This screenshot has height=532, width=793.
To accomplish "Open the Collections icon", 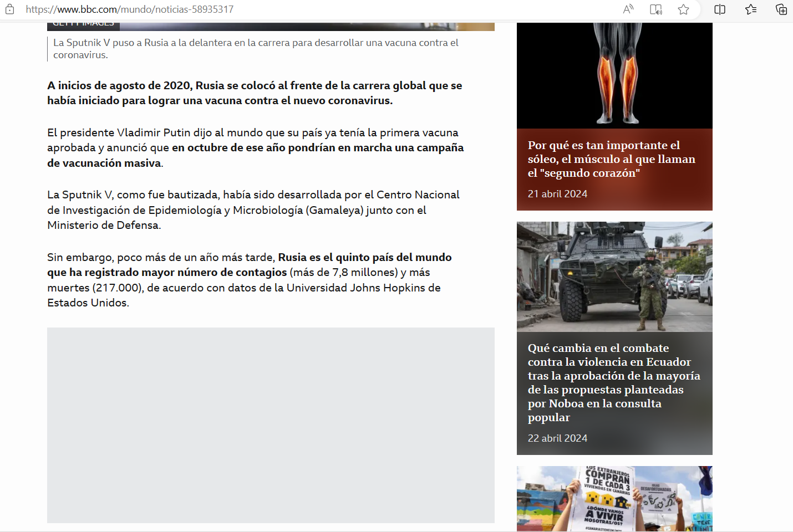I will [x=781, y=9].
